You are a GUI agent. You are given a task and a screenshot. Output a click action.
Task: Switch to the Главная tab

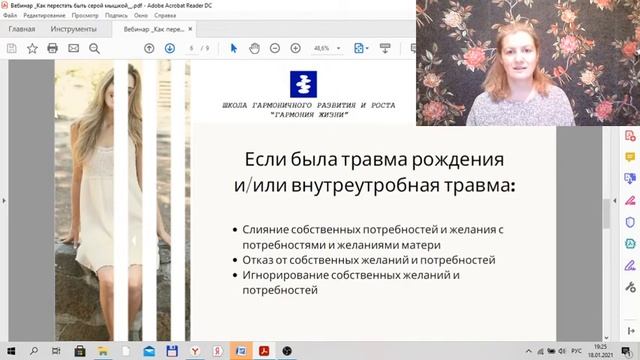pos(22,29)
